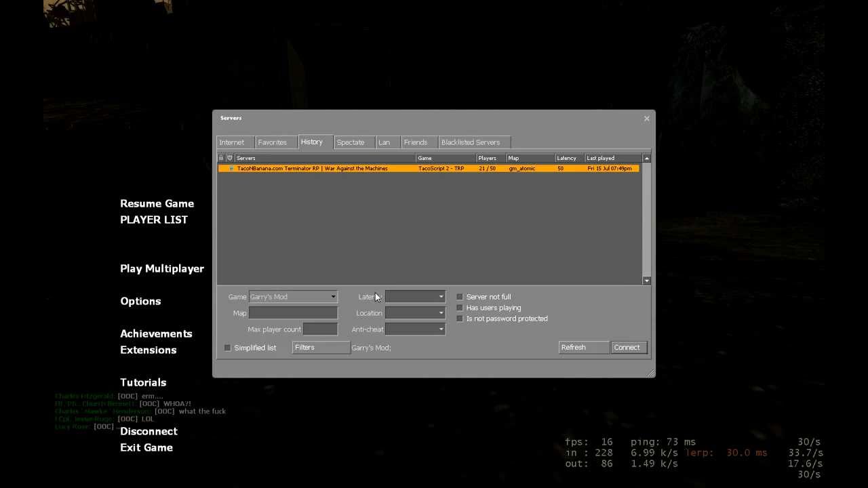The width and height of the screenshot is (868, 488).
Task: Open PLAYER LIST from the menu
Action: click(154, 220)
